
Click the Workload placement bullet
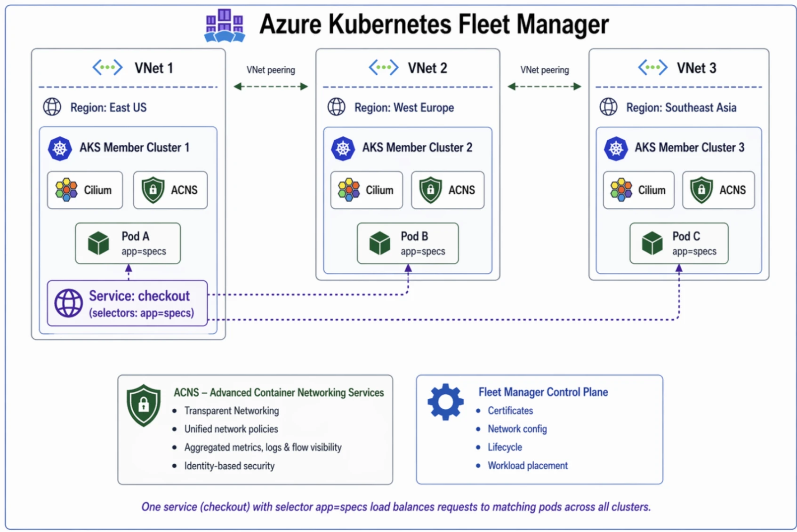coord(528,466)
